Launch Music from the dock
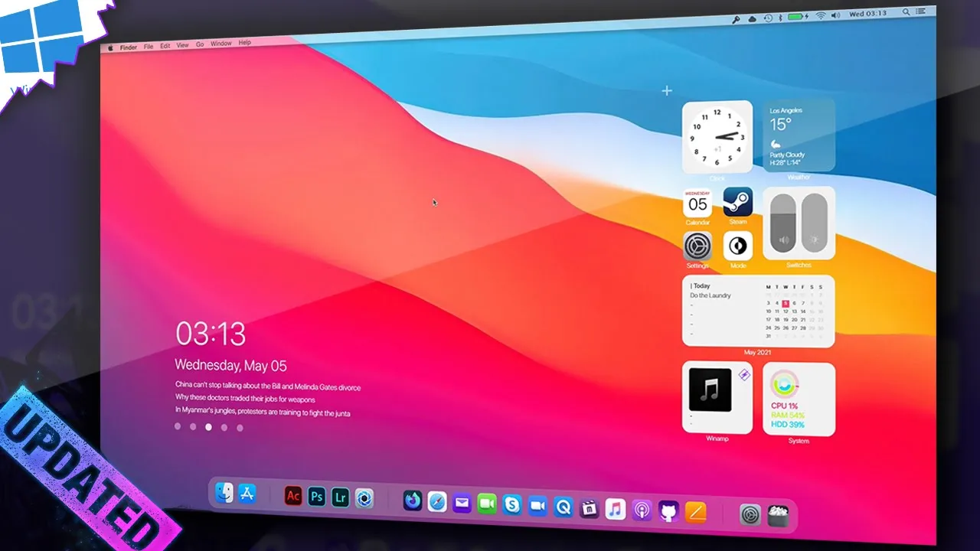980x551 pixels. tap(616, 509)
